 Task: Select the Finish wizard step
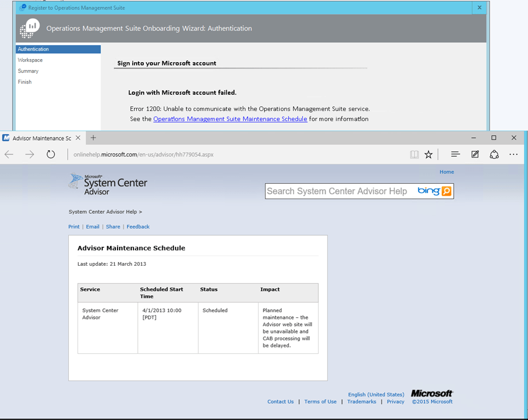[25, 82]
